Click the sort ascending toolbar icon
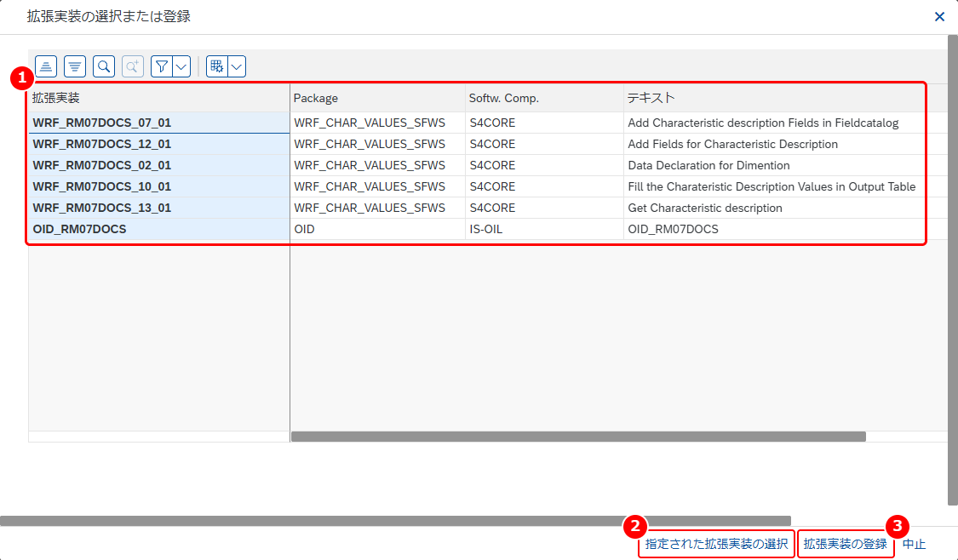Viewport: 958px width, 560px height. (x=46, y=66)
